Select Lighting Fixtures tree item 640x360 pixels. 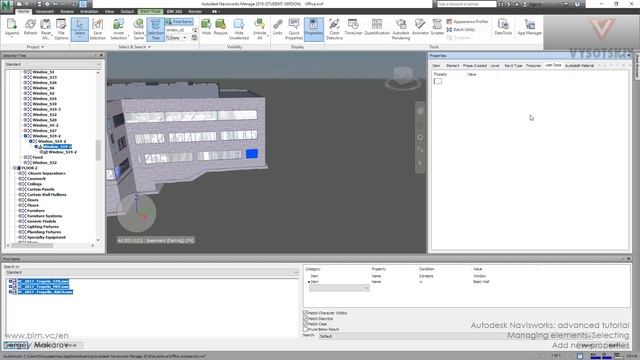click(x=43, y=227)
